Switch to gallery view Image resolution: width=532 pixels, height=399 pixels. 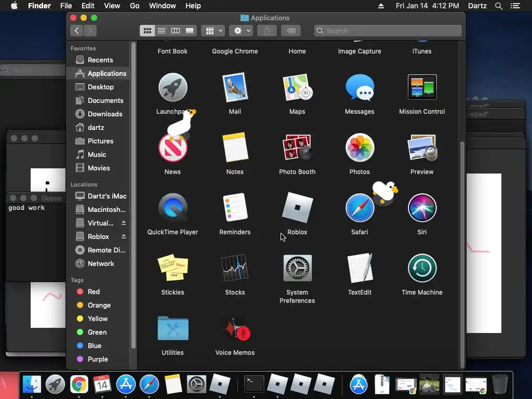(x=190, y=31)
